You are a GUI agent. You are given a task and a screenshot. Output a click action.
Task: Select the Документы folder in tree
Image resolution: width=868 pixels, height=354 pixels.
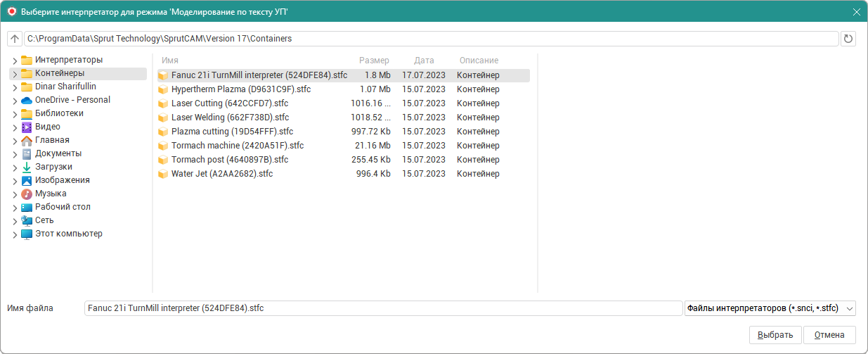click(58, 153)
